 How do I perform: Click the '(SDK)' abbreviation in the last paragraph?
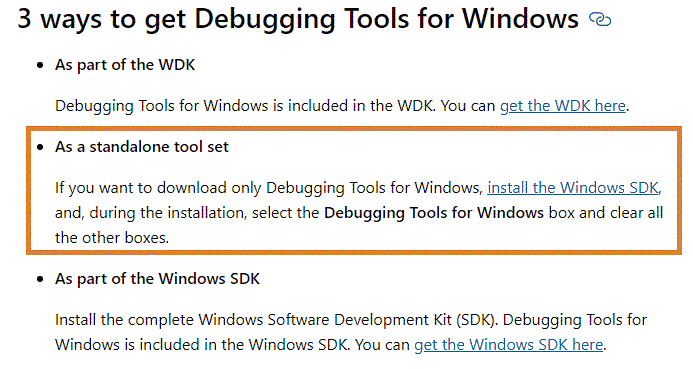477,320
